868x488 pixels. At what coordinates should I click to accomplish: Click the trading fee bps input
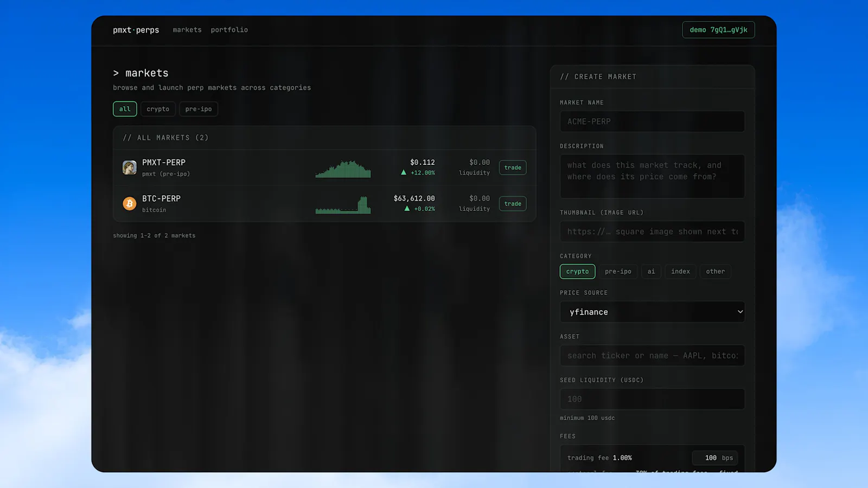[x=714, y=458]
